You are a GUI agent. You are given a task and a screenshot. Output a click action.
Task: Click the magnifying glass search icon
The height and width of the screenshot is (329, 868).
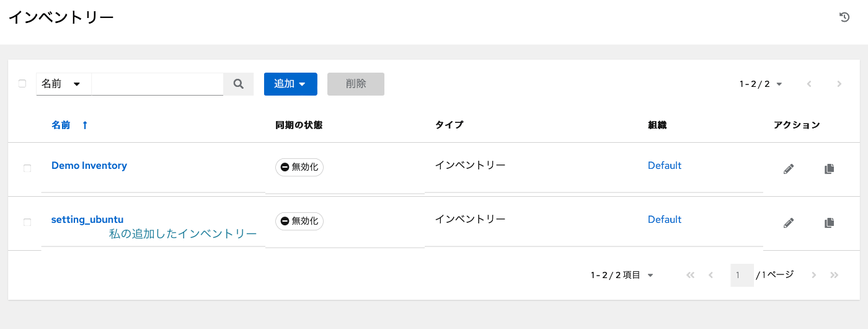coord(238,84)
